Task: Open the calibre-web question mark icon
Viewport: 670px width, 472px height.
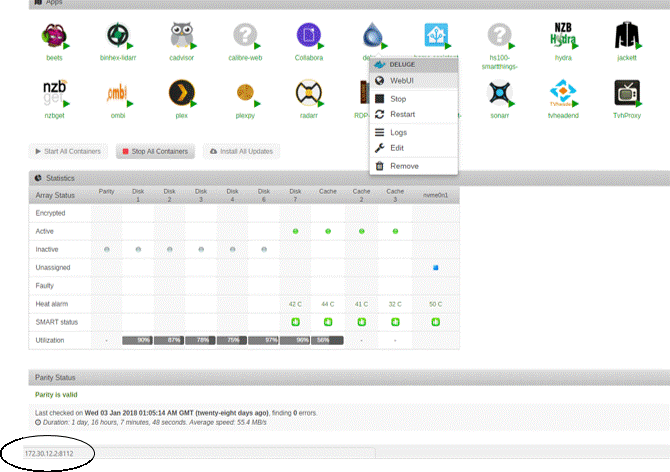Action: [245, 35]
